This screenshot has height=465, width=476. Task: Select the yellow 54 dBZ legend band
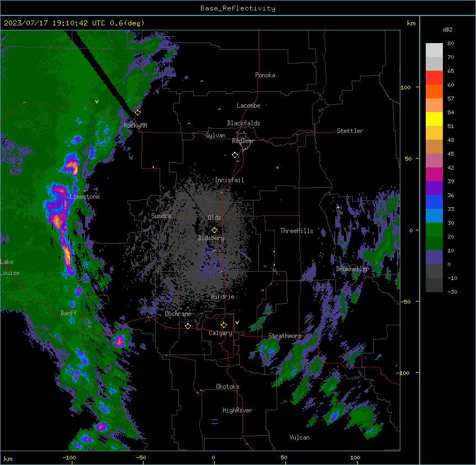434,119
